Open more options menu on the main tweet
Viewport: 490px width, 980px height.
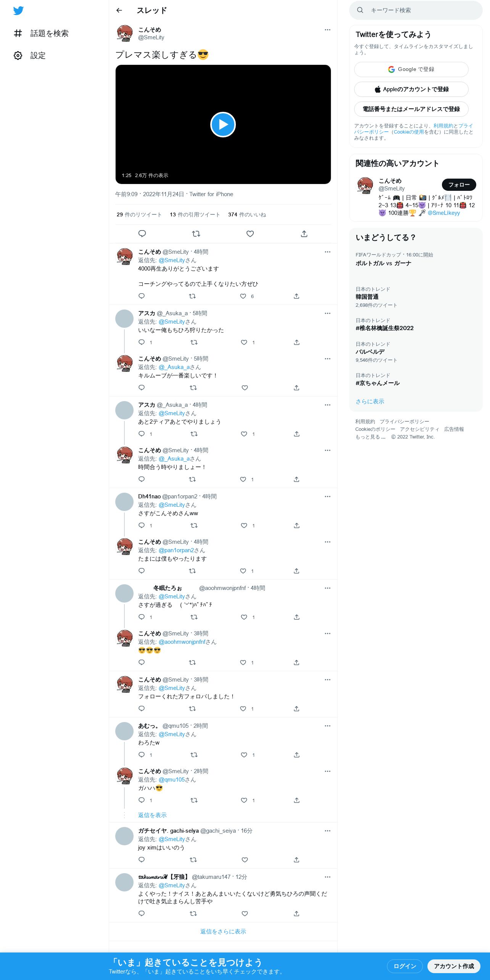coord(327,30)
